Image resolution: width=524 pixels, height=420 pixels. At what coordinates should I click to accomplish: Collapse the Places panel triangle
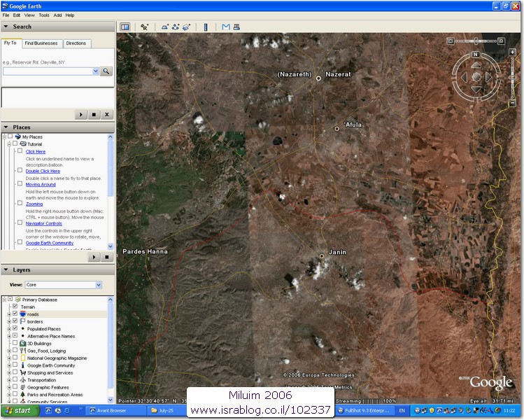click(x=6, y=127)
